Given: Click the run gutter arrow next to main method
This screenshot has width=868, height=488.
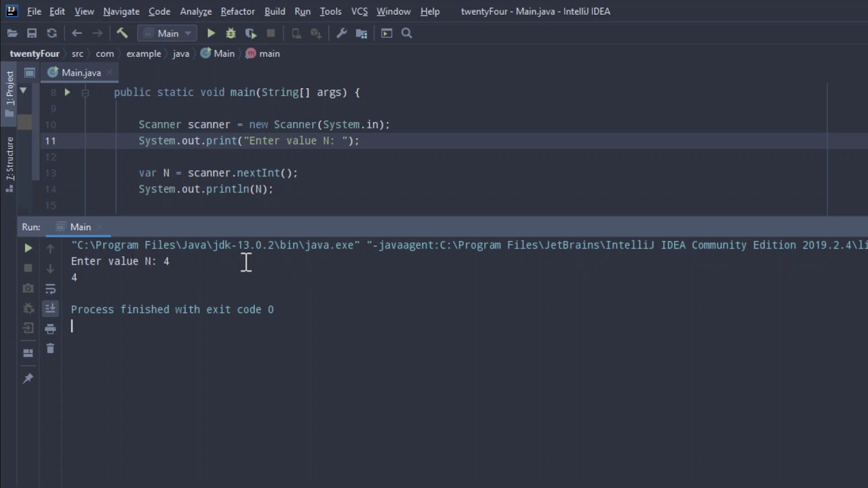Looking at the screenshot, I should coord(67,92).
